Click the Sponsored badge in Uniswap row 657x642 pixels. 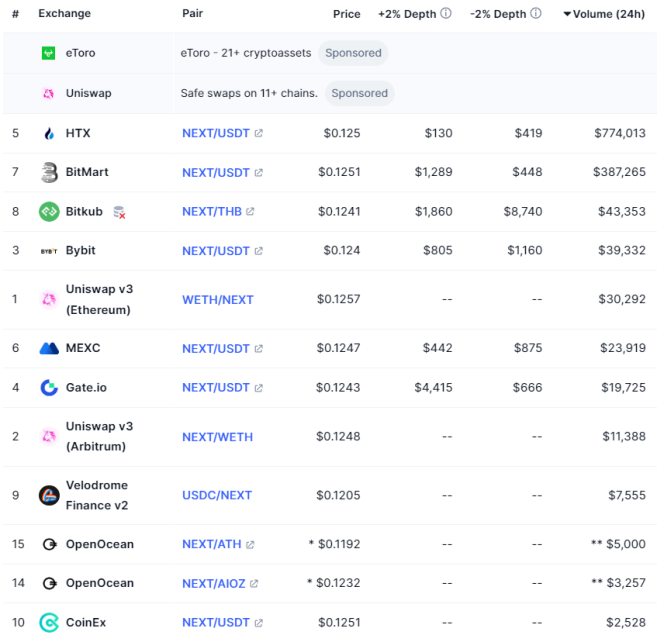pos(360,93)
